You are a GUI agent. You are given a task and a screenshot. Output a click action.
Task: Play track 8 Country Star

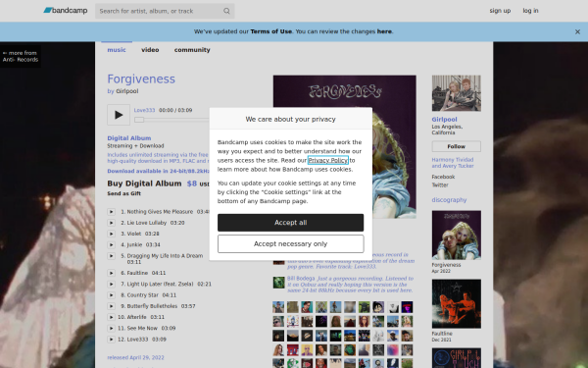click(x=111, y=295)
